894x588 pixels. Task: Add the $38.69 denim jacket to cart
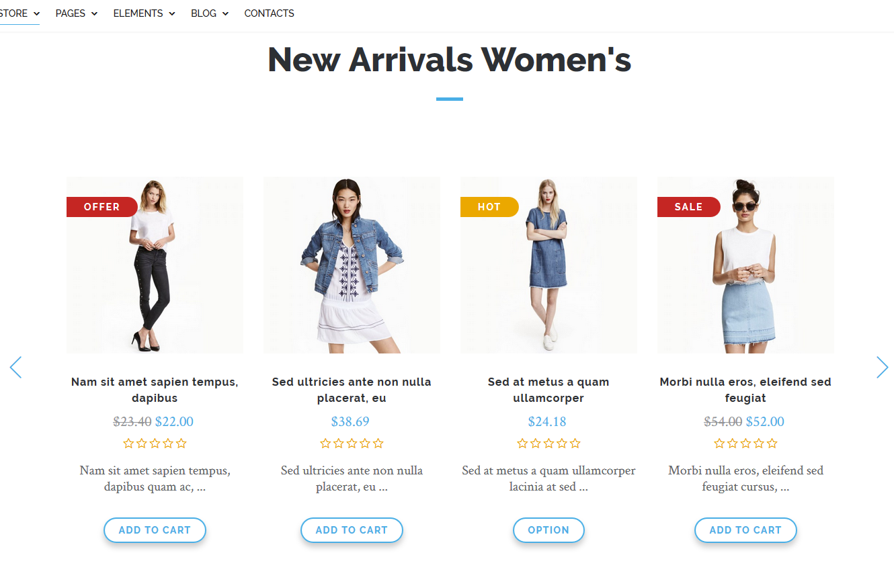pyautogui.click(x=352, y=530)
